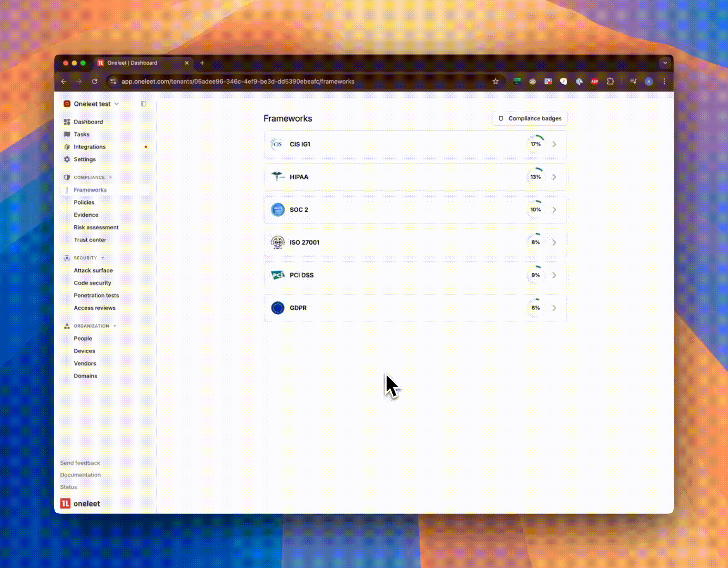Viewport: 728px width, 568px height.
Task: Click the GDPR EU stars icon
Action: [x=277, y=308]
